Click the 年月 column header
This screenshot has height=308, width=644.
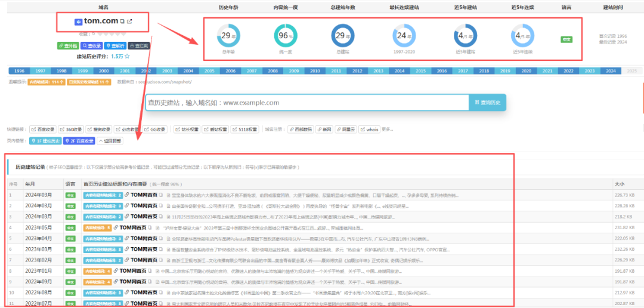click(30, 184)
